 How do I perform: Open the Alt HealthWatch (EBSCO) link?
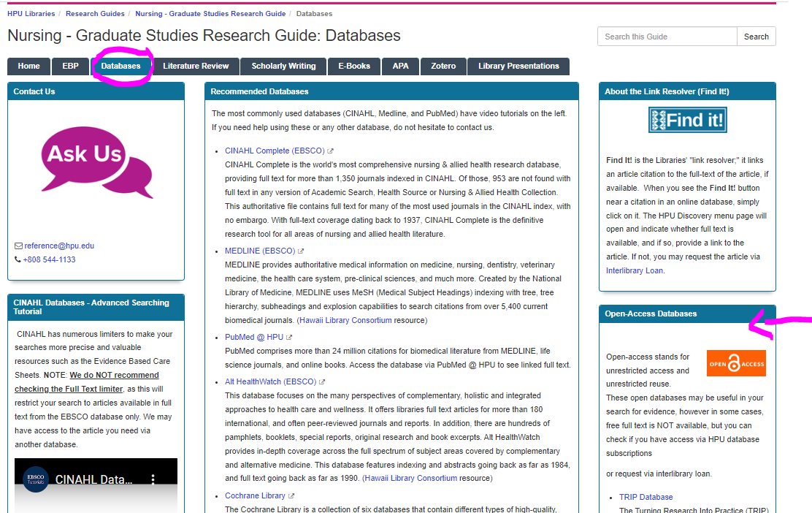click(270, 382)
